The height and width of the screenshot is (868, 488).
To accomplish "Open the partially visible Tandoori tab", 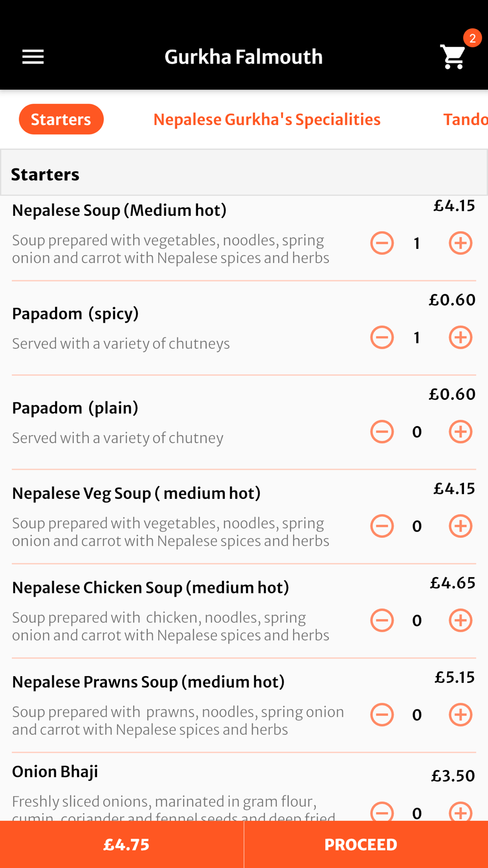I will click(465, 119).
